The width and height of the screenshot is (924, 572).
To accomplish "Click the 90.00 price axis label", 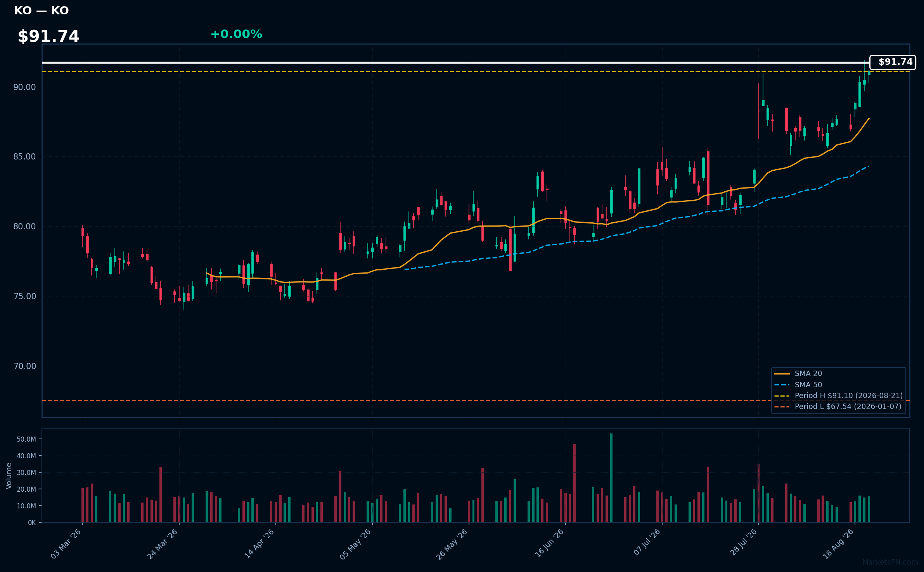I will tap(24, 87).
